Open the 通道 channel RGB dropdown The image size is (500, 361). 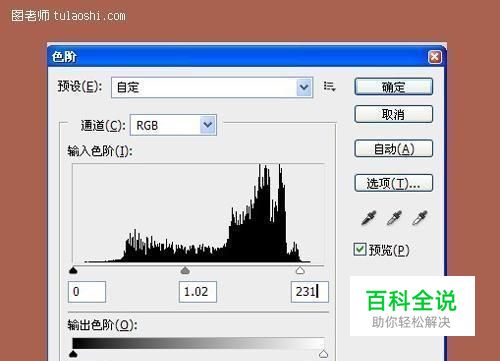point(173,125)
